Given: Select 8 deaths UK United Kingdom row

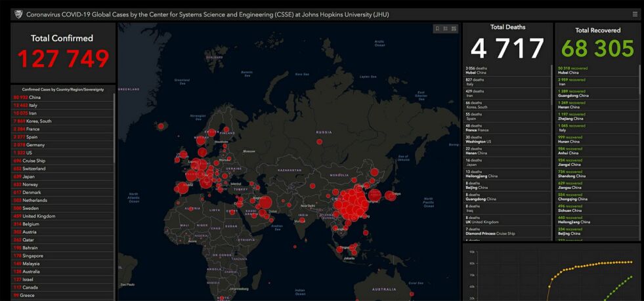Looking at the screenshot, I should click(x=507, y=220).
